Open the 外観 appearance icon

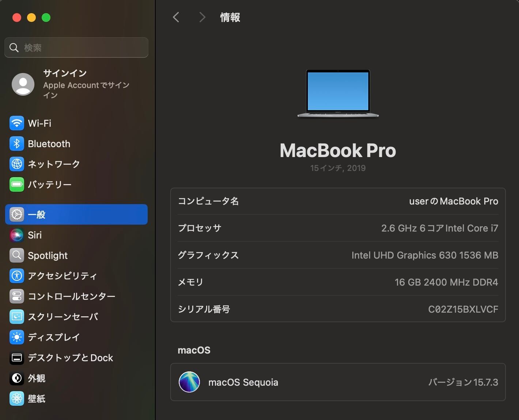click(x=17, y=378)
